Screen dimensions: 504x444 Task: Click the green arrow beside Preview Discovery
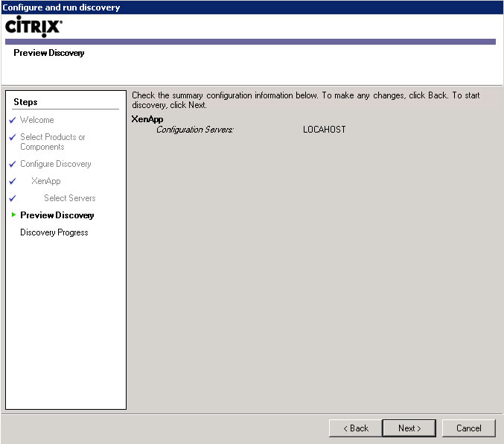pyautogui.click(x=13, y=215)
